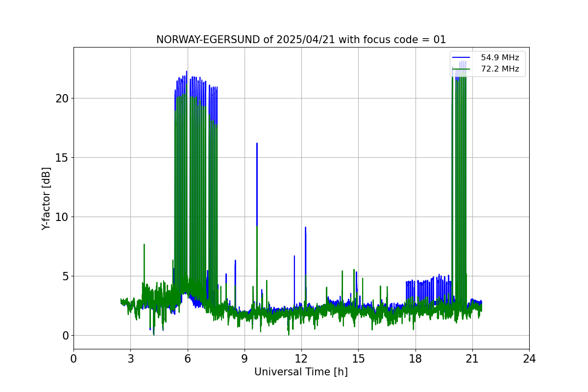Viewport: 588px width, 392px height.
Task: Click the blue legend line sample
Action: (462, 58)
